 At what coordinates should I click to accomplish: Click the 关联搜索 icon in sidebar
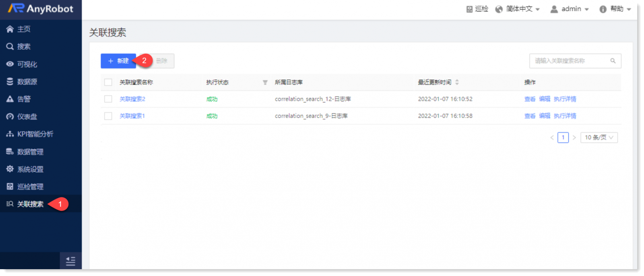(x=10, y=204)
